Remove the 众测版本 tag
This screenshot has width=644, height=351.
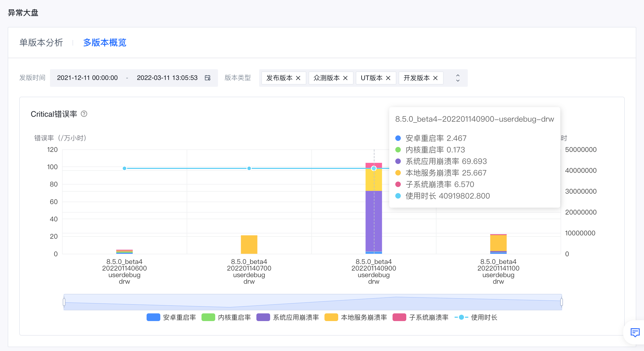[x=345, y=78]
